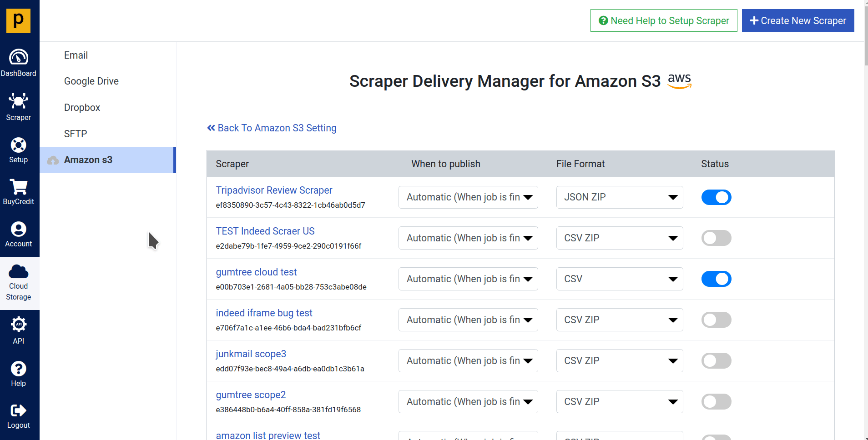
Task: Open the Help question mark icon
Action: (18, 369)
